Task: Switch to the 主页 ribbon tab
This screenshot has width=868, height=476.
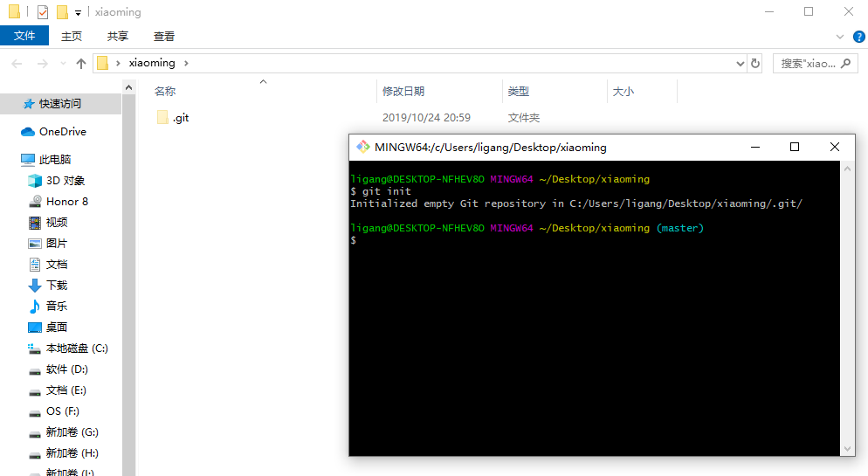Action: point(72,36)
